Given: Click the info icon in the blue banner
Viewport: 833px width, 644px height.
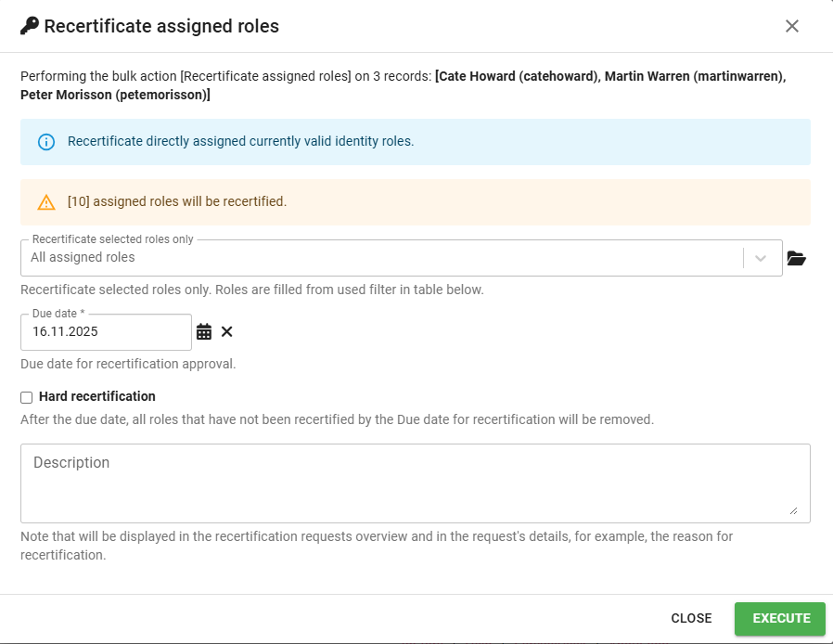Looking at the screenshot, I should [x=46, y=142].
